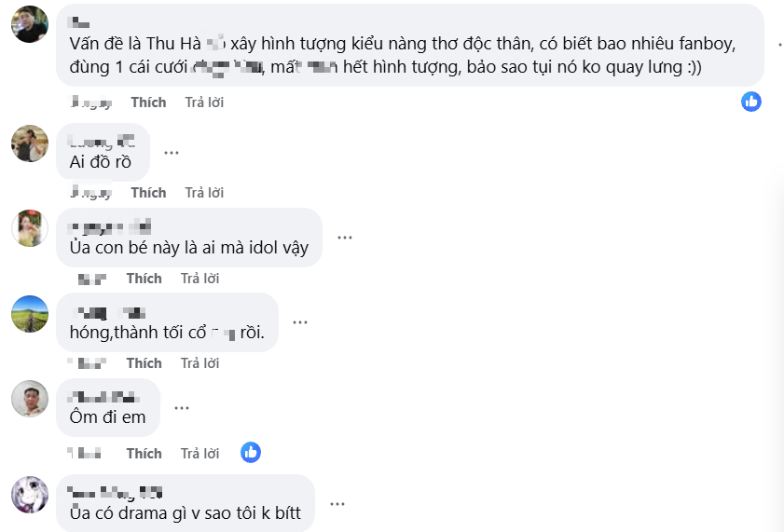Open the landscape avatar beside "hóng, thành tối cổ"
The width and height of the screenshot is (784, 532).
point(29,313)
